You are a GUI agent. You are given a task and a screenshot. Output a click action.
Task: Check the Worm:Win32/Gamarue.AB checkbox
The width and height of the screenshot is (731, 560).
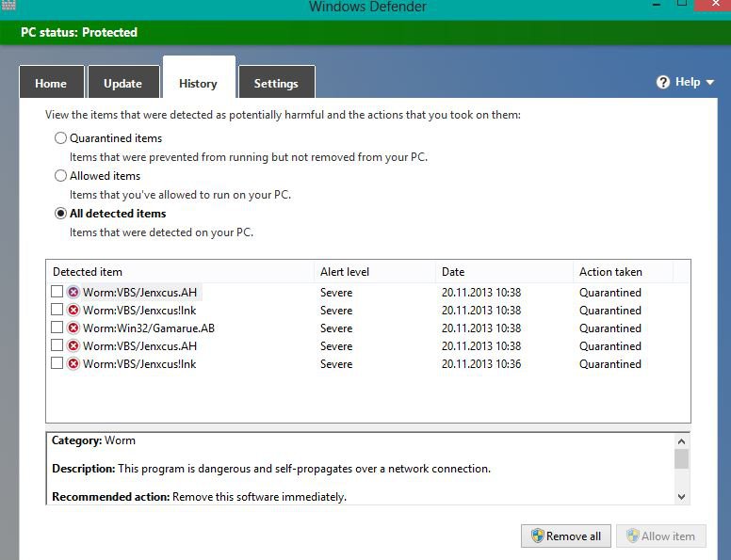(57, 328)
